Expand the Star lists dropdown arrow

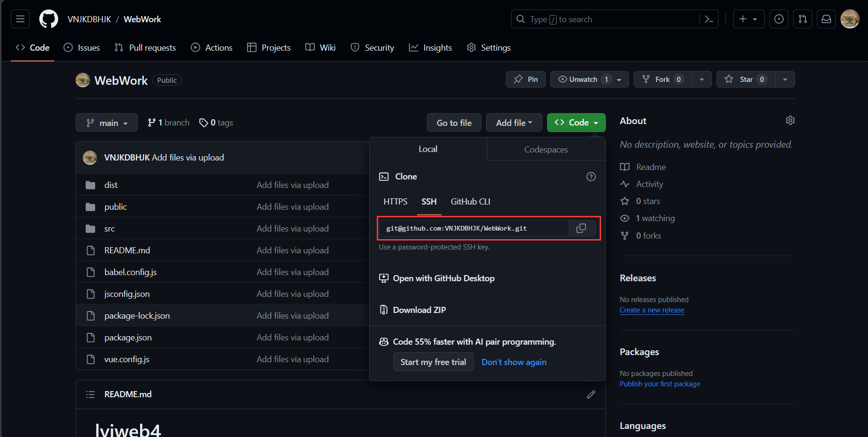[x=785, y=80]
